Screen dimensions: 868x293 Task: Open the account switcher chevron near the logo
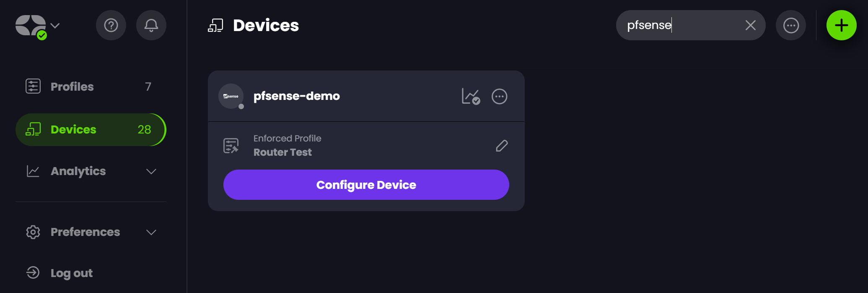pos(54,25)
